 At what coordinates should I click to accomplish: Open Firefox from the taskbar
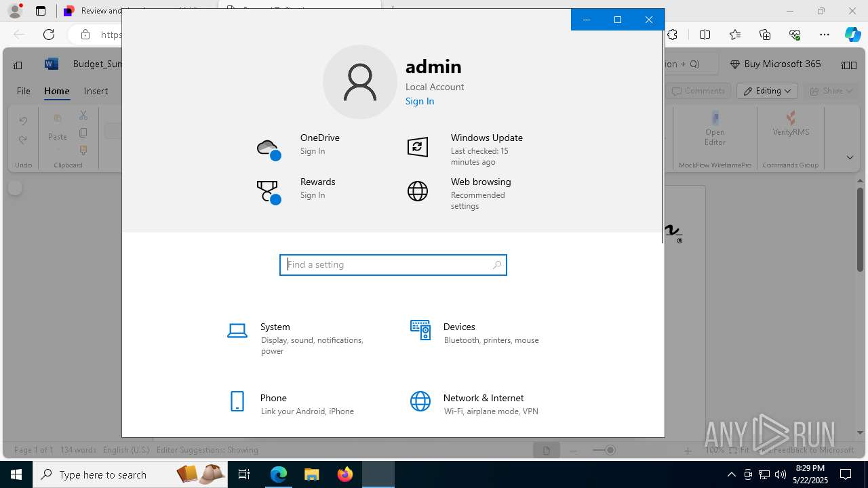click(345, 474)
